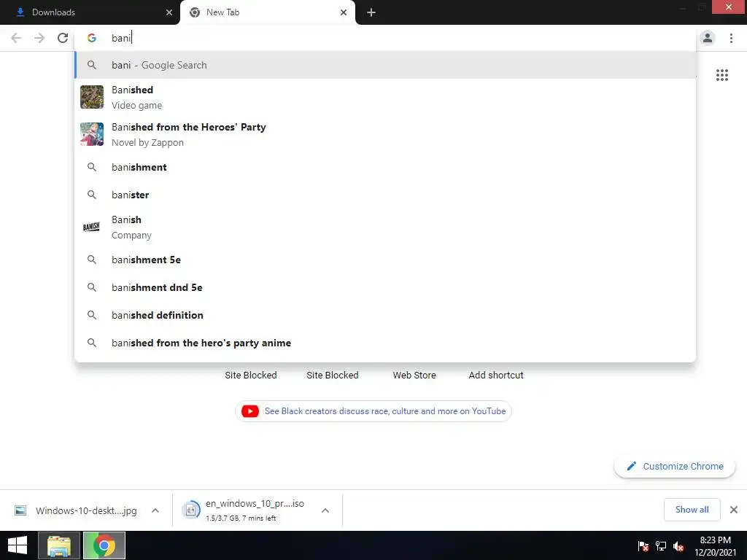The width and height of the screenshot is (747, 560).
Task: Click the Chrome taskbar icon
Action: click(x=104, y=545)
